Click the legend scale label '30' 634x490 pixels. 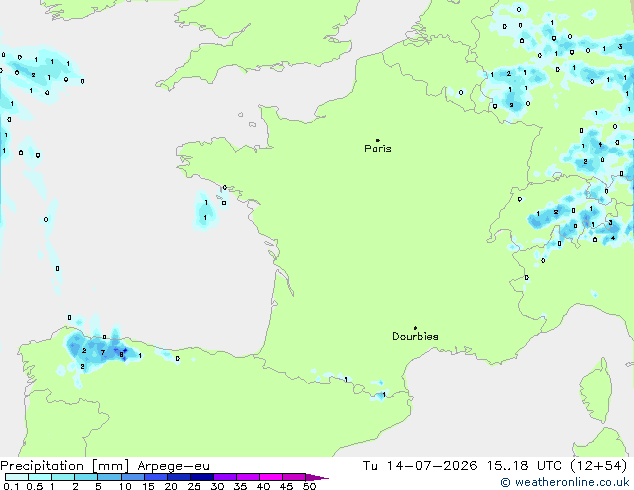pos(217,486)
